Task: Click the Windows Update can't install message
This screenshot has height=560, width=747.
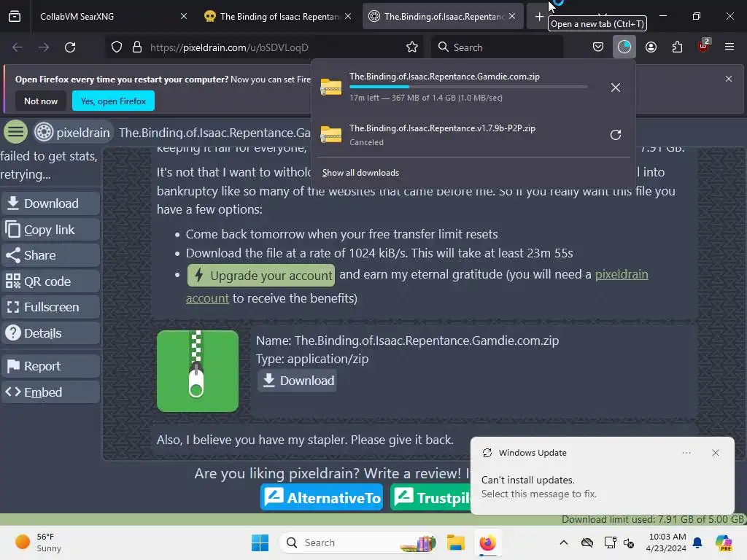Action: tap(538, 486)
